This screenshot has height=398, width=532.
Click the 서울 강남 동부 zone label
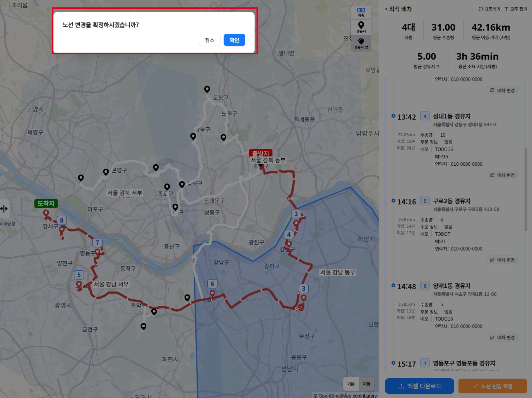tap(337, 272)
